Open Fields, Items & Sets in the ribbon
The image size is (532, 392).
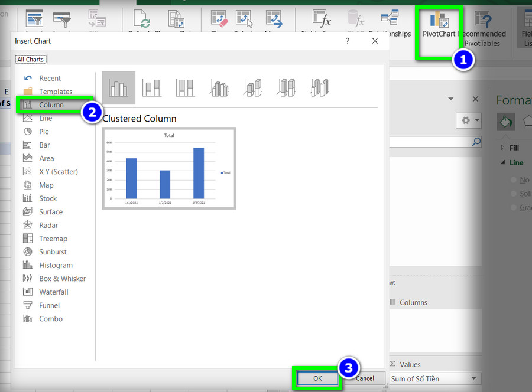(x=322, y=19)
